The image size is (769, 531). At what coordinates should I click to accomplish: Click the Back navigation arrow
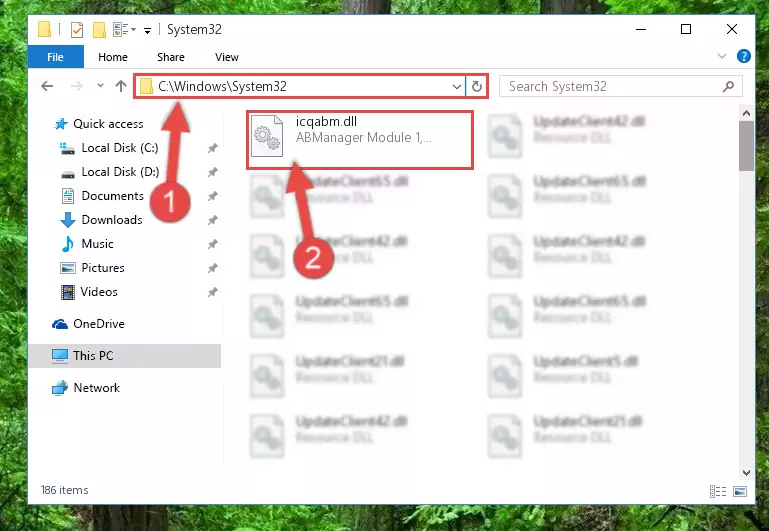pos(47,86)
